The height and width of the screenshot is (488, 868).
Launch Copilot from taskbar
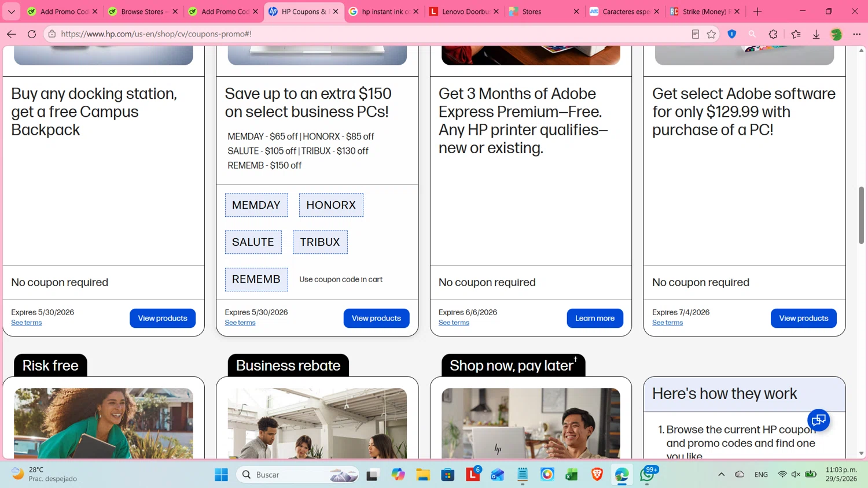398,475
